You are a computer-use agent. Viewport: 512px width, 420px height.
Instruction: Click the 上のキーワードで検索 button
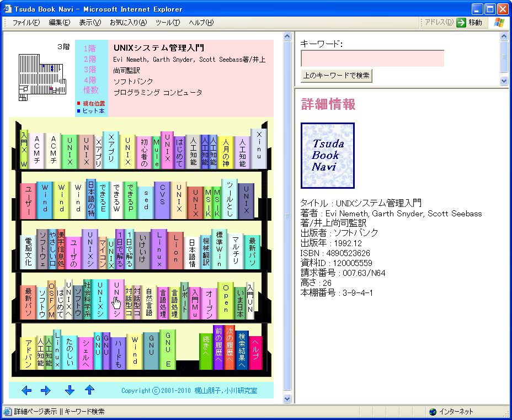tap(337, 76)
